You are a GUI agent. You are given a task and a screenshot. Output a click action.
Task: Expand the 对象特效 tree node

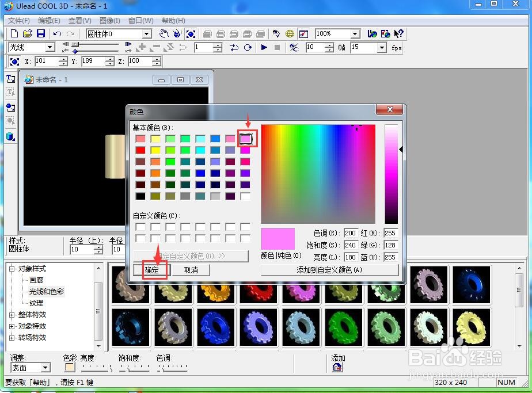[x=12, y=326]
